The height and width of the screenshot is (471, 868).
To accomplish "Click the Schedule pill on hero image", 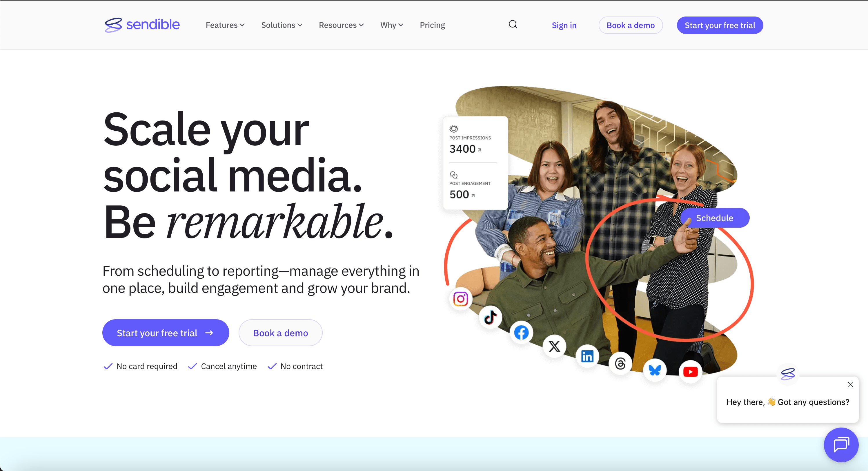I will click(715, 218).
